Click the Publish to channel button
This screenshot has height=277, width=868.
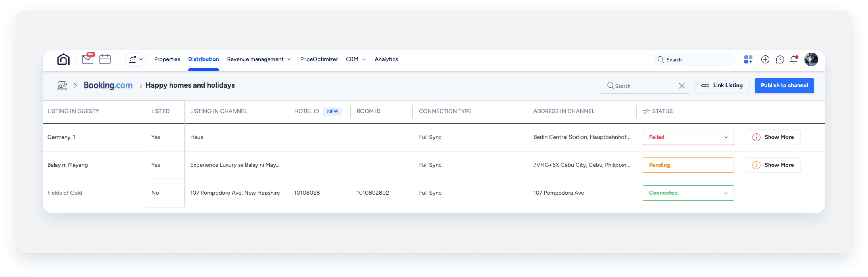tap(784, 86)
